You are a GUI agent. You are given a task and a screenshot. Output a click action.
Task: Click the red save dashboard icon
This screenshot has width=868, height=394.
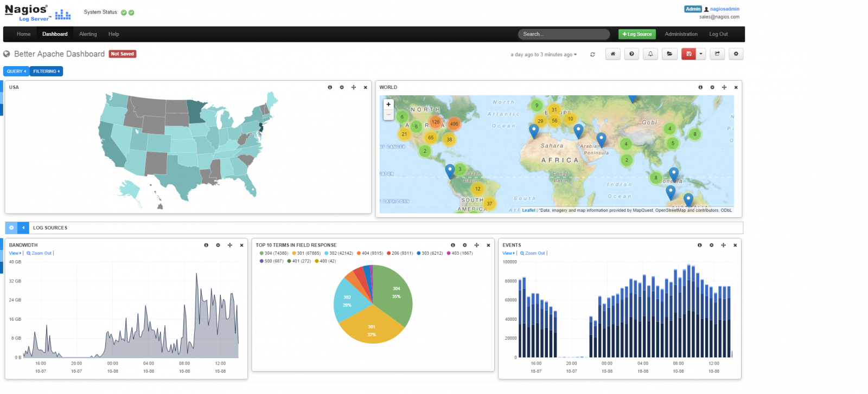pyautogui.click(x=688, y=54)
